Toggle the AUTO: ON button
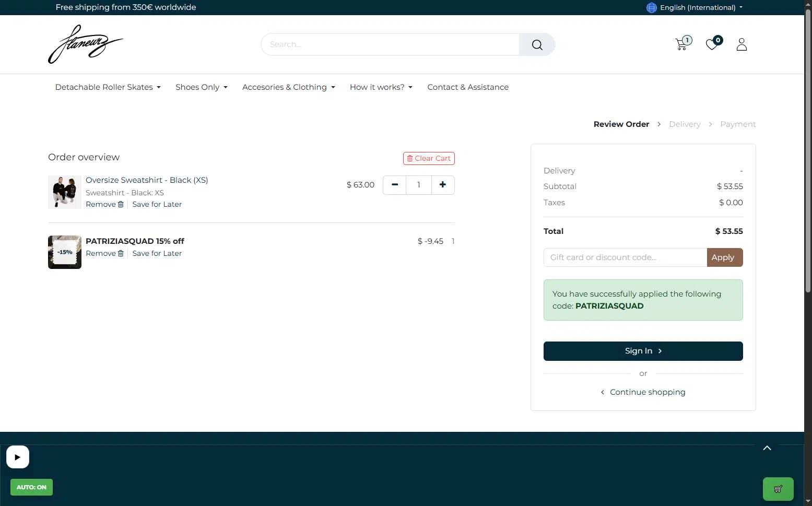 coord(31,487)
